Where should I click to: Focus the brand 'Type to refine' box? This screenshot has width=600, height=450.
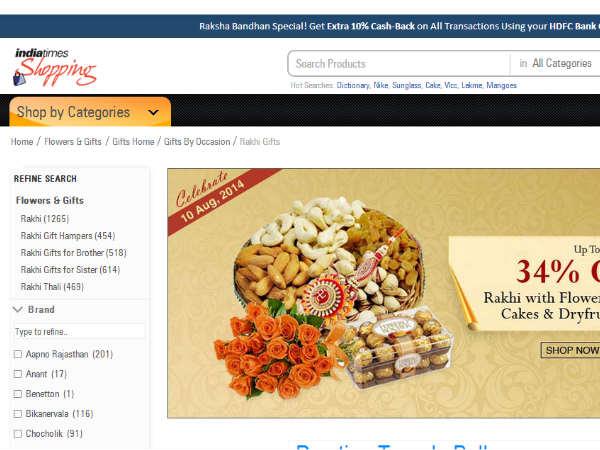pyautogui.click(x=79, y=331)
